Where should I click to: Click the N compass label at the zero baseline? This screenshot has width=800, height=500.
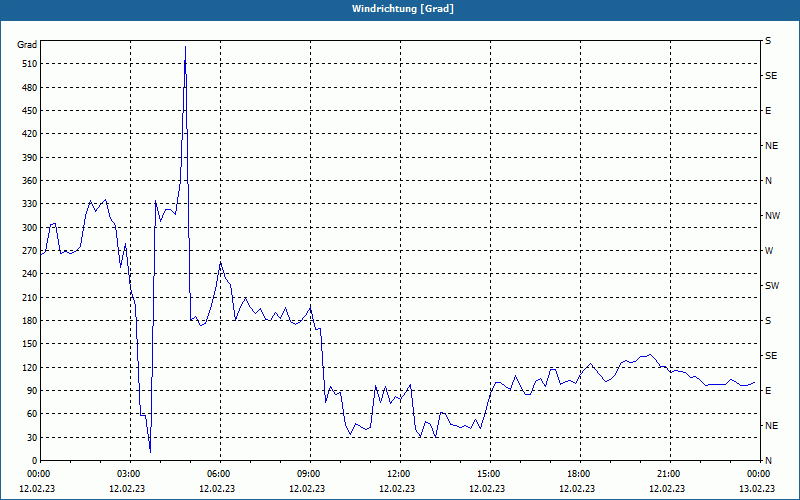pyautogui.click(x=768, y=461)
